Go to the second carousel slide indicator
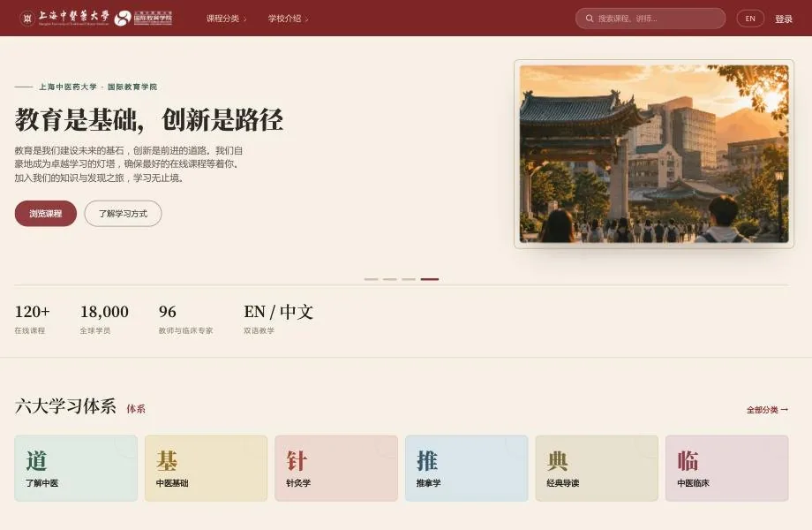Screen dimensions: 812x530 tap(389, 279)
